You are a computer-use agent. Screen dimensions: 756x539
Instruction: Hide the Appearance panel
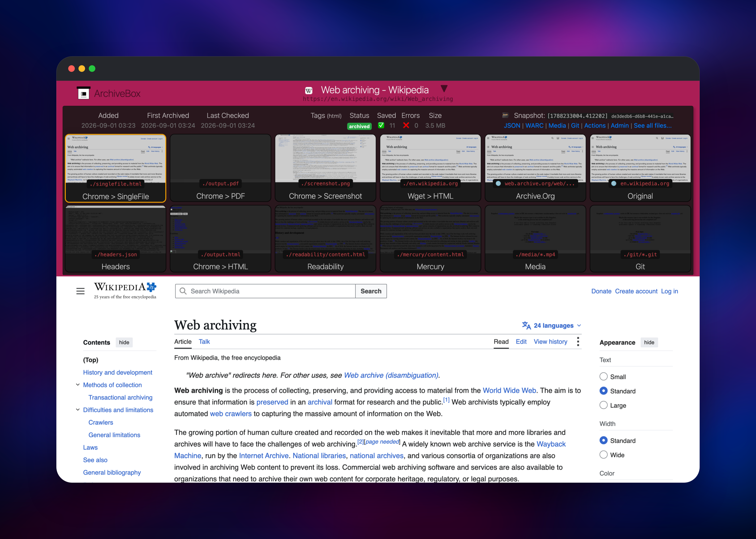tap(649, 342)
